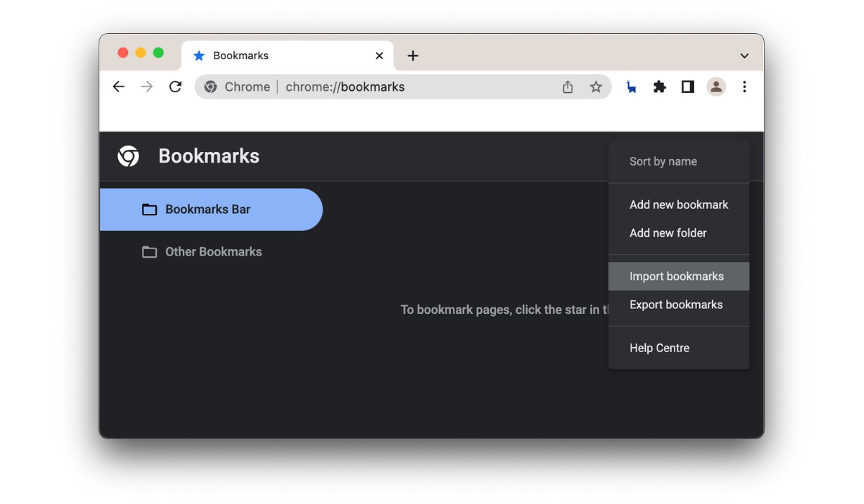864x504 pixels.
Task: Select Import bookmarks from menu
Action: pyautogui.click(x=679, y=276)
